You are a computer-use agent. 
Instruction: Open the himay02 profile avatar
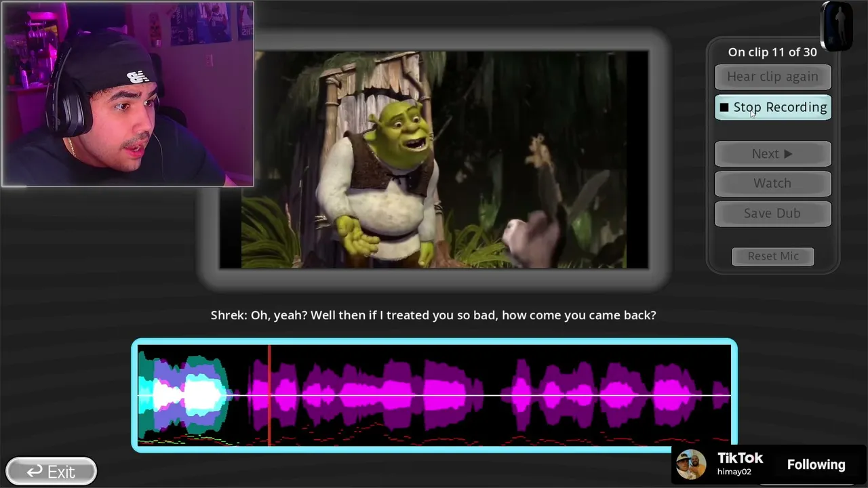point(691,465)
